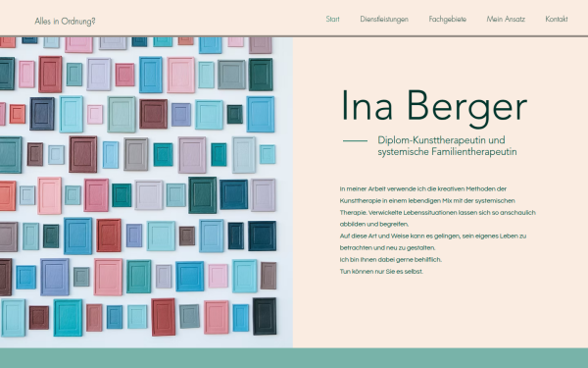Screen dimensions: 588x368
Task: Click the paragraph line starting 'In meiner Arbeit verwende'
Action: [423, 188]
